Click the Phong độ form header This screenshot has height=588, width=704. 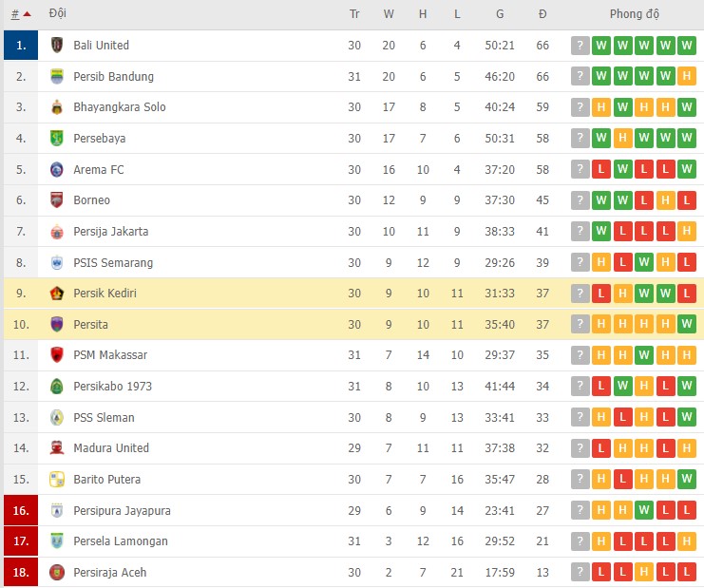pos(635,14)
